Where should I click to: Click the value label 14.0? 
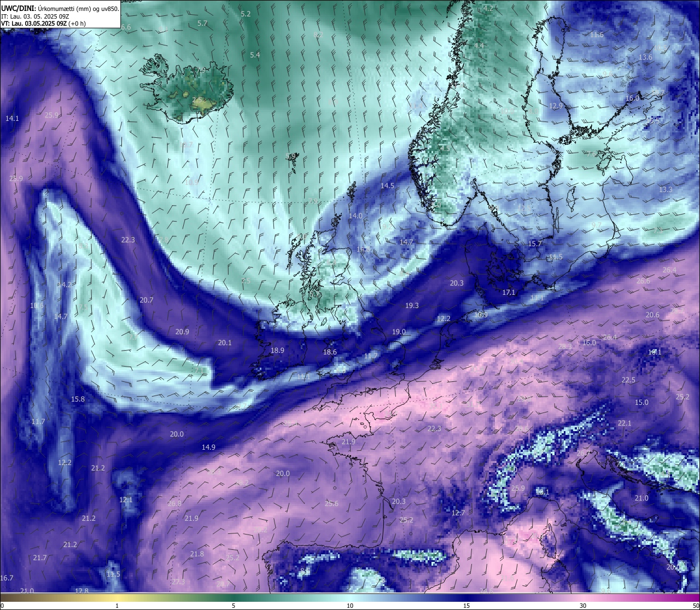pos(355,216)
